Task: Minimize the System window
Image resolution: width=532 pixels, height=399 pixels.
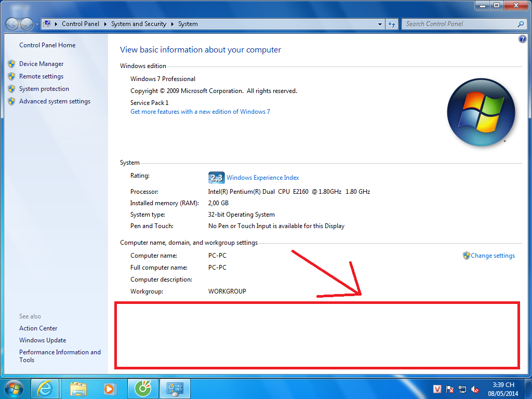Action: pyautogui.click(x=483, y=6)
